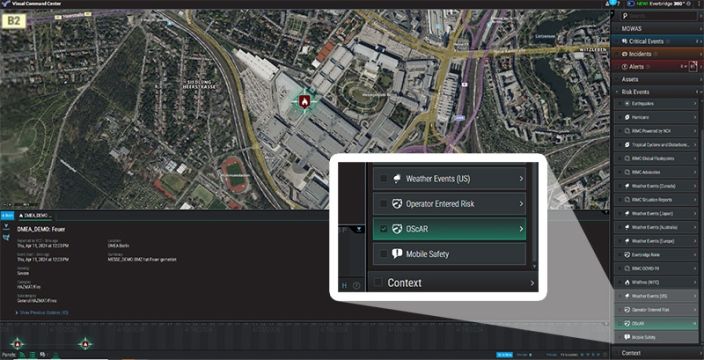Viewport: 704px width, 360px height.
Task: Click Mobile Safety speech icon in sidebar list
Action: point(628,337)
